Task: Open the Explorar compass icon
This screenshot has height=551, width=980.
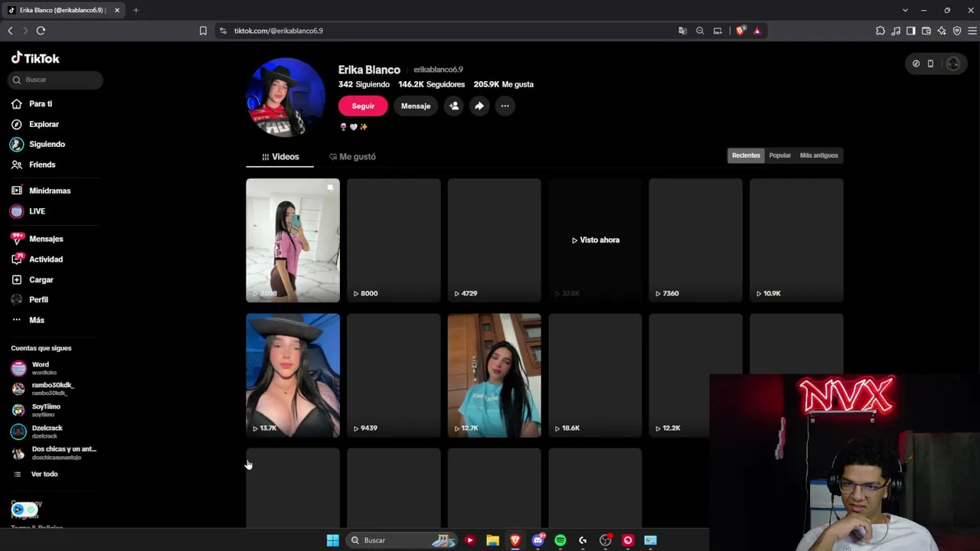Action: tap(17, 124)
